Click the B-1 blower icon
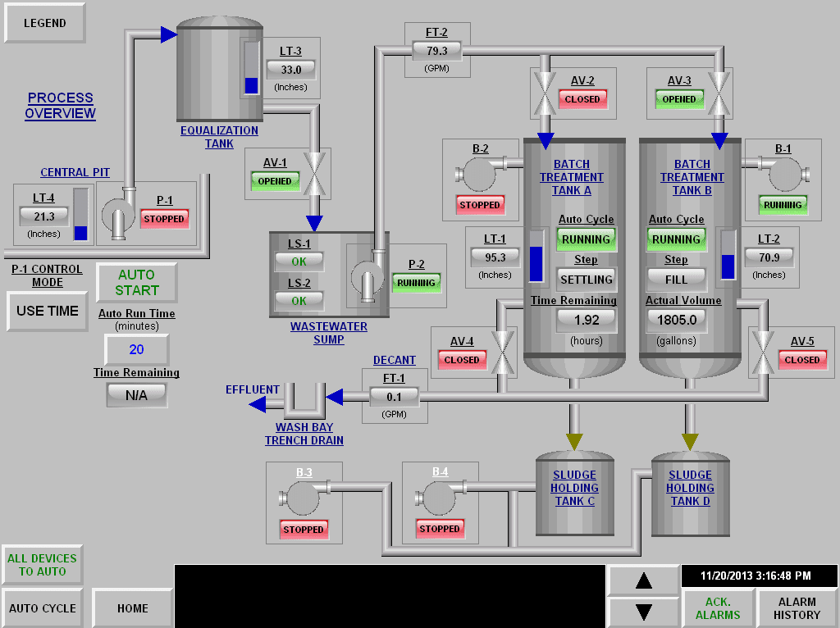 pos(784,173)
